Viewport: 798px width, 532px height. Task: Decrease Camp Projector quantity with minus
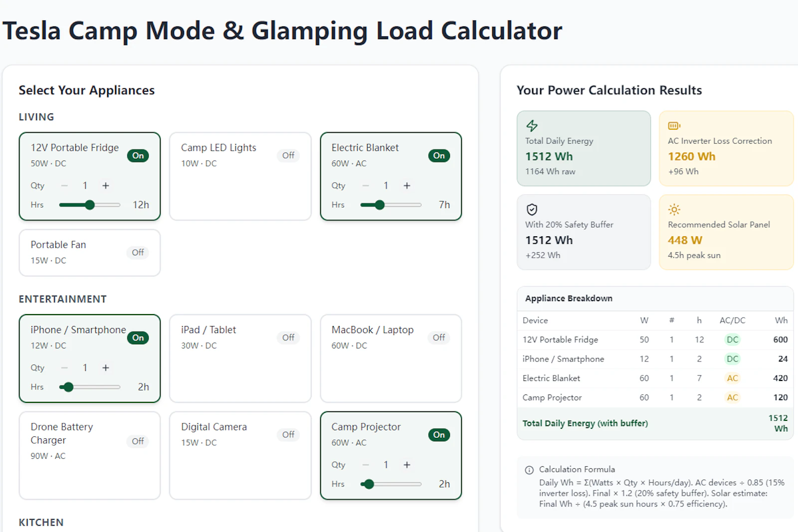click(366, 465)
